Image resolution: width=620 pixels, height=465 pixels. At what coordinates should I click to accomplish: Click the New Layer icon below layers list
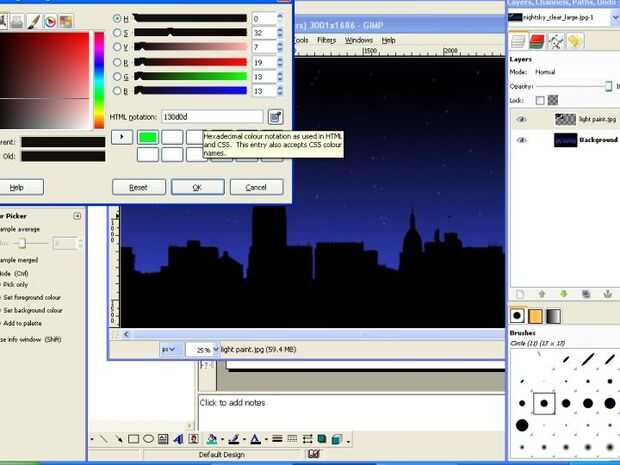click(520, 294)
